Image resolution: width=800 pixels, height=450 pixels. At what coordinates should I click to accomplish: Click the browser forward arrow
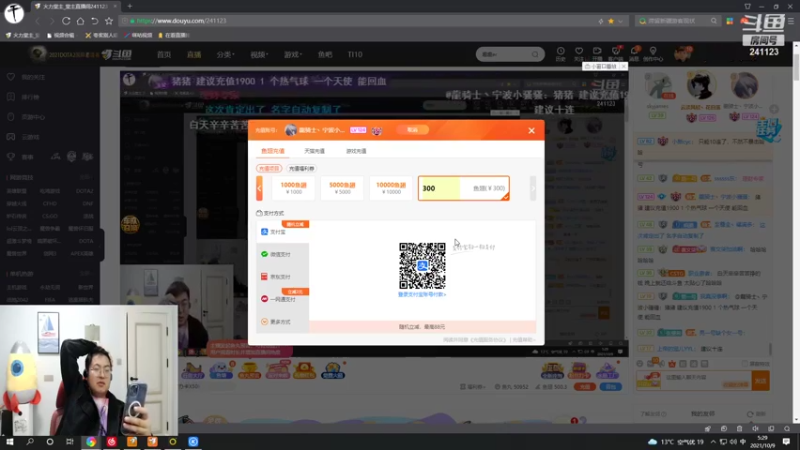[52, 21]
